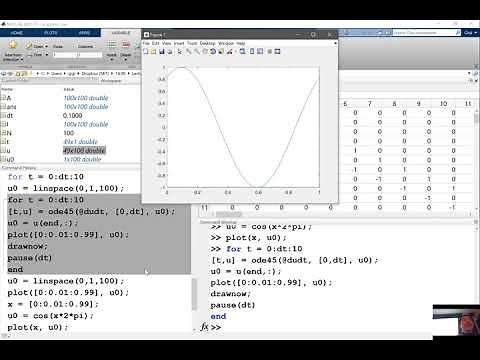Expand the Insert dropdown arrow

click(x=112, y=60)
